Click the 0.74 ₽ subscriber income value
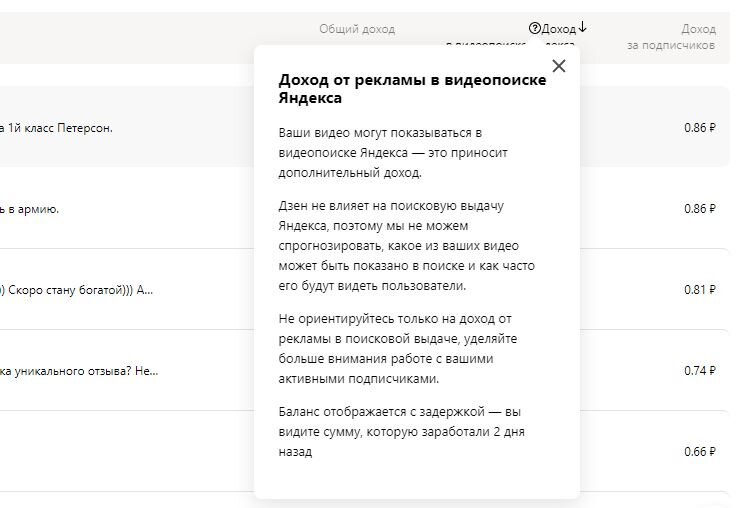 coord(700,371)
